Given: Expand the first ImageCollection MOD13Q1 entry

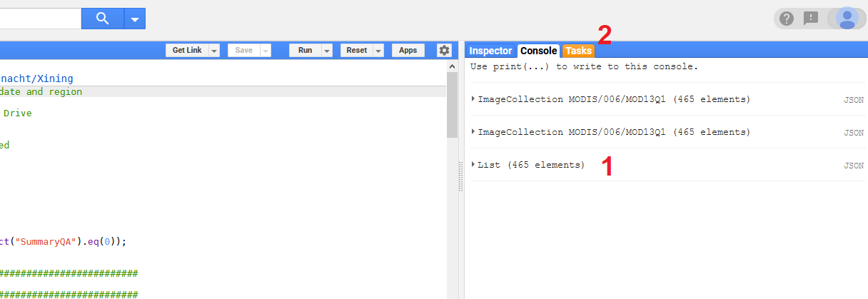Looking at the screenshot, I should click(x=473, y=99).
